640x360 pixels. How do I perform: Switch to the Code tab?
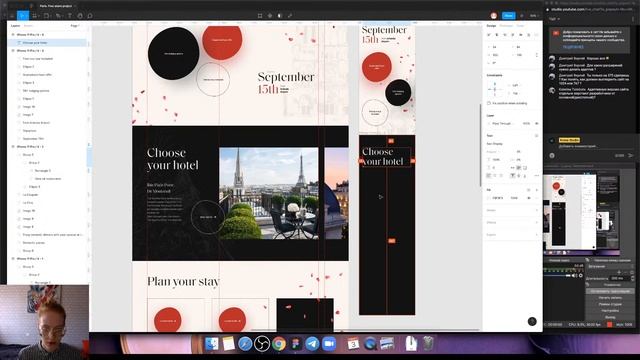tap(520, 26)
